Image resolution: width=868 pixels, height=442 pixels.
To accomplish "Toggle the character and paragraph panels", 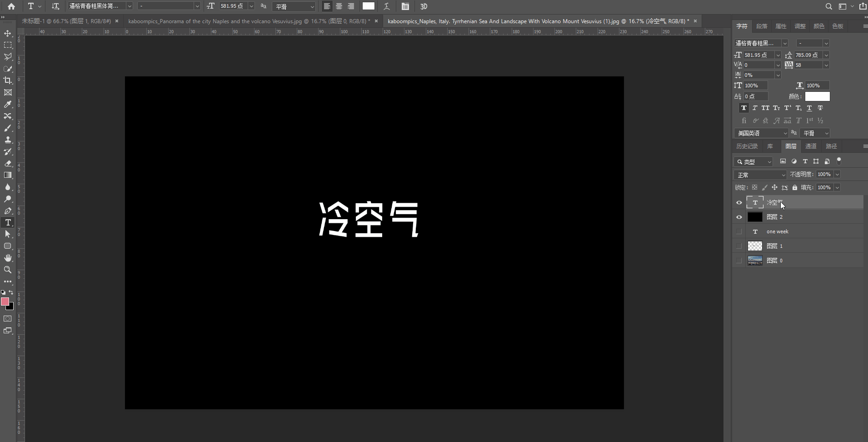I will pos(405,6).
